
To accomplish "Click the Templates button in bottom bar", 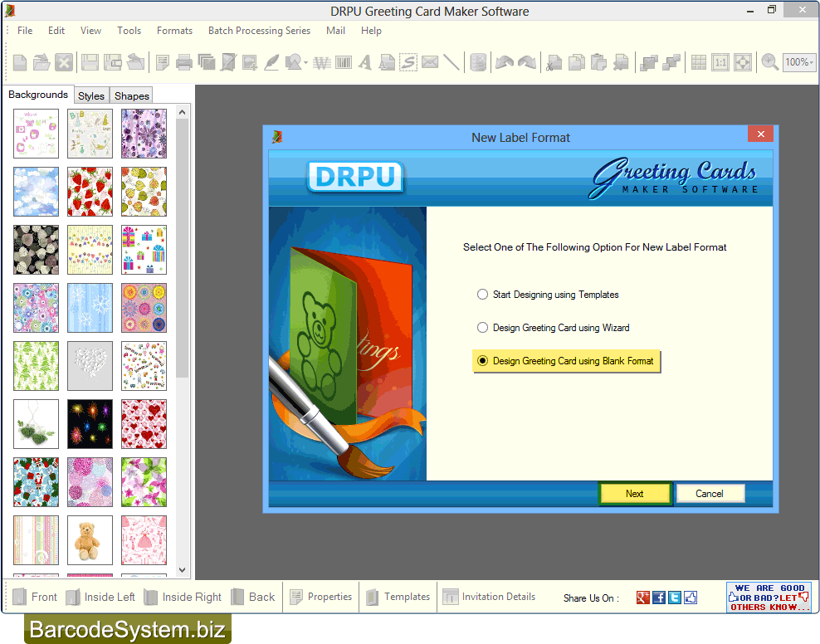I will (x=398, y=597).
